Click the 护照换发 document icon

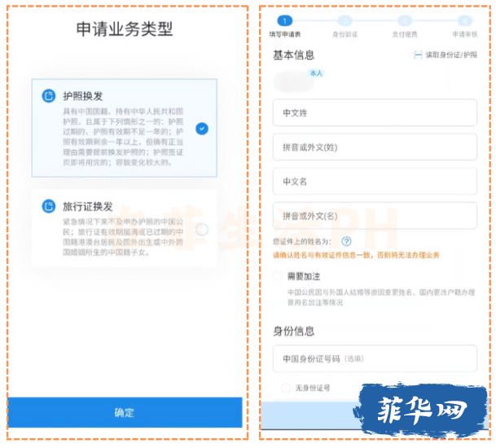coord(48,95)
